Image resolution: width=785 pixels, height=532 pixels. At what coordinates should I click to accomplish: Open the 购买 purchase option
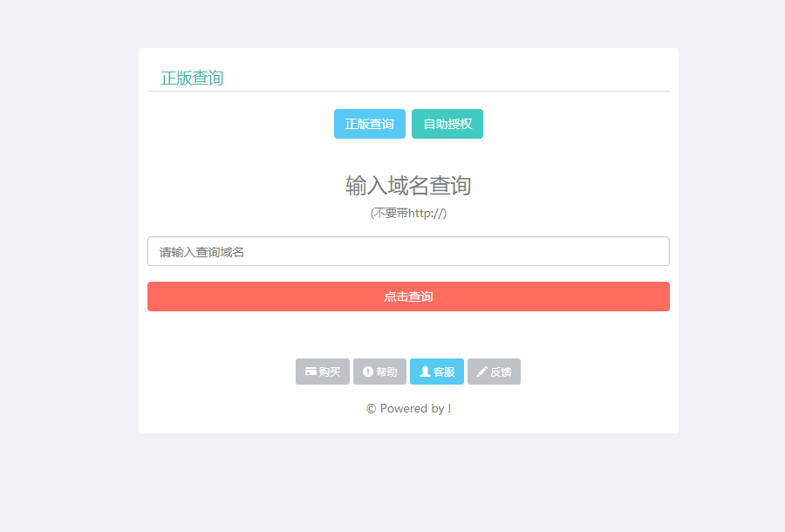pyautogui.click(x=323, y=371)
